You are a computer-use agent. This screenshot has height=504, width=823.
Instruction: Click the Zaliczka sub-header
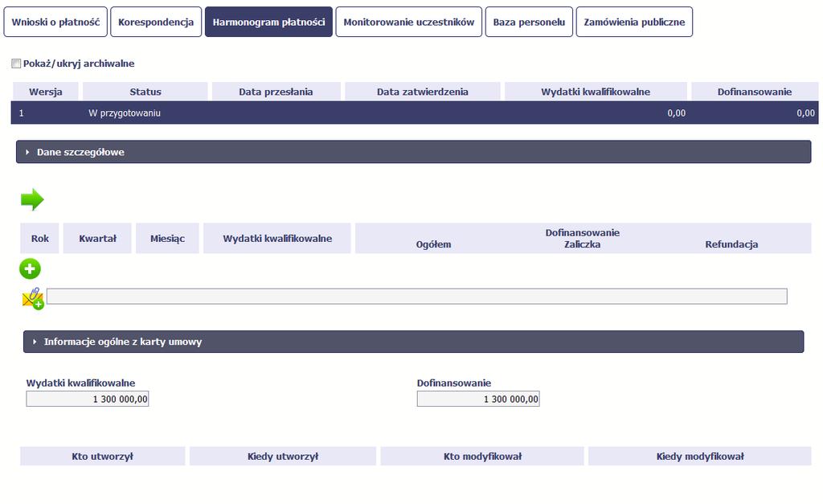(x=582, y=244)
